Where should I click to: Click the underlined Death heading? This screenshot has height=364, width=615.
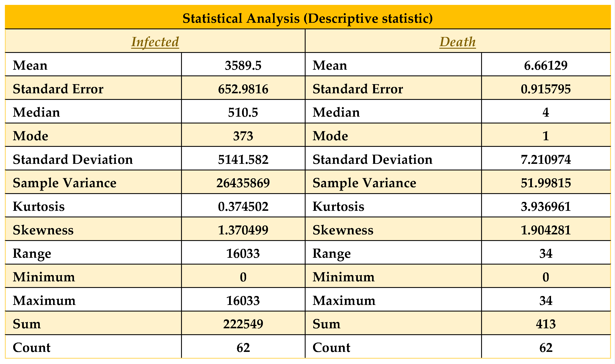click(458, 42)
